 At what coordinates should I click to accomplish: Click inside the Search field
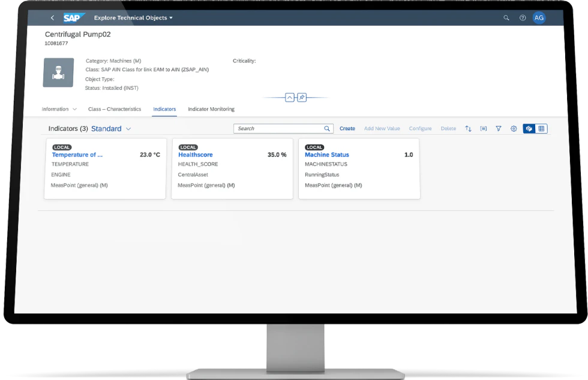coord(279,128)
